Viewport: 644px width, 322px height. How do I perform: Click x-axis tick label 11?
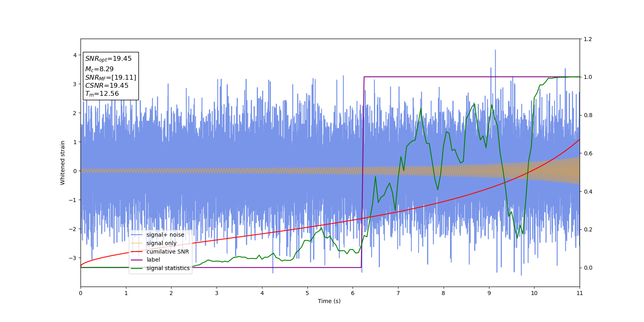pyautogui.click(x=580, y=293)
